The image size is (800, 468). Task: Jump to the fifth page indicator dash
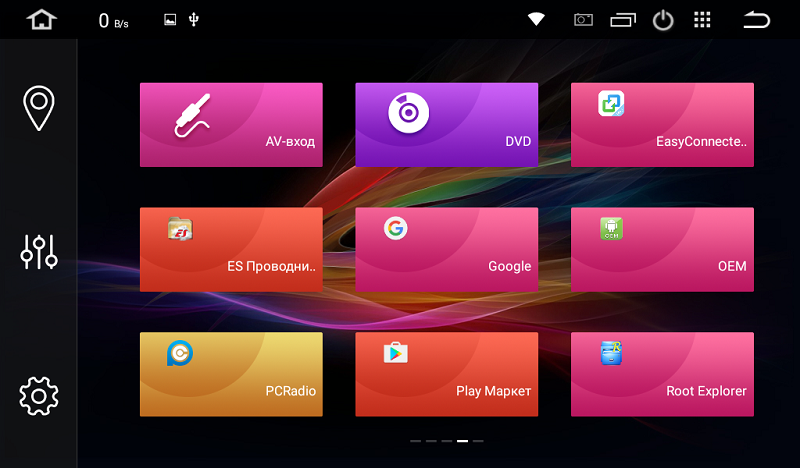pos(478,441)
